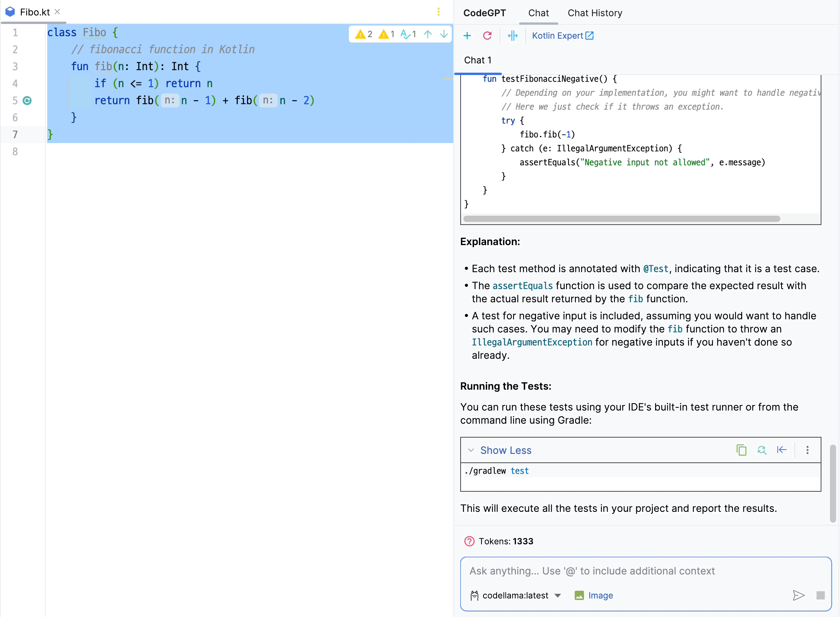Viewport: 840px width, 617px height.
Task: Click the tokens help question icon
Action: coord(469,541)
